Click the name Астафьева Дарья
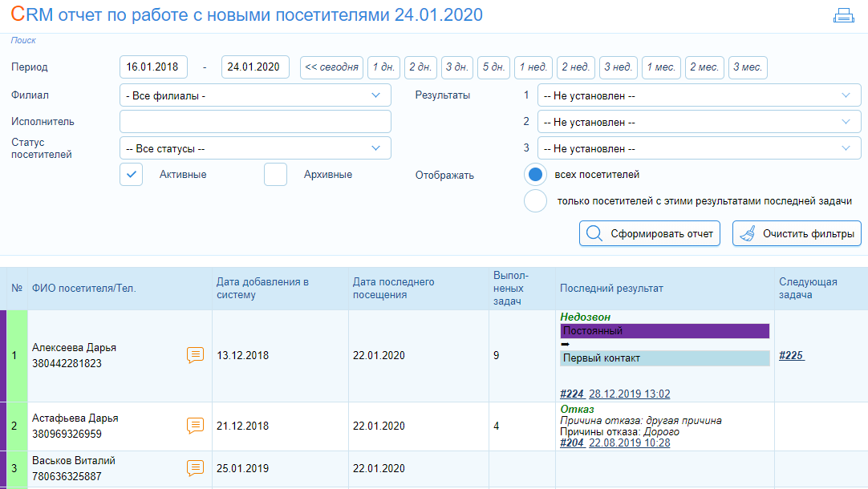Image resolution: width=868 pixels, height=489 pixels. (75, 418)
